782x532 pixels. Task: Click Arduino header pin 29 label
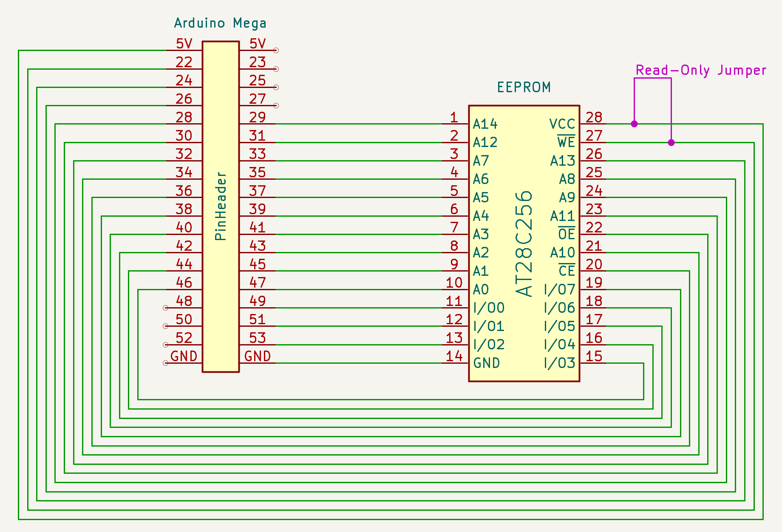[x=258, y=117]
